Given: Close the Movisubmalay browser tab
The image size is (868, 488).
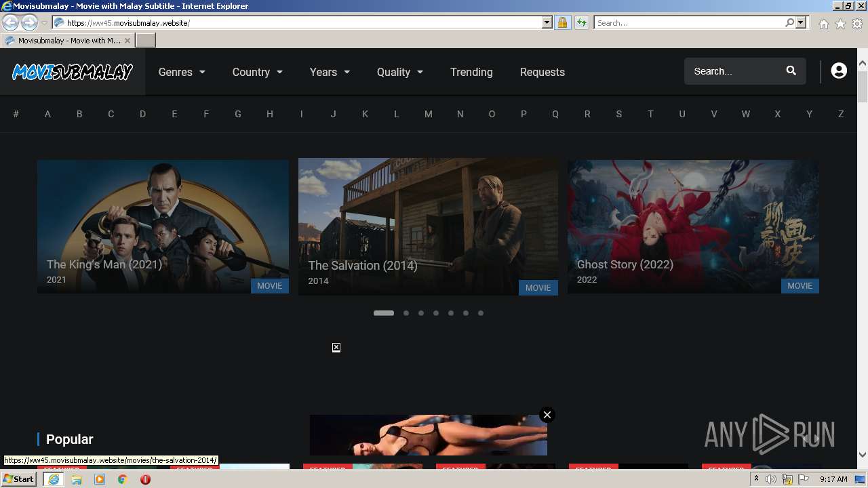Looking at the screenshot, I should [127, 41].
